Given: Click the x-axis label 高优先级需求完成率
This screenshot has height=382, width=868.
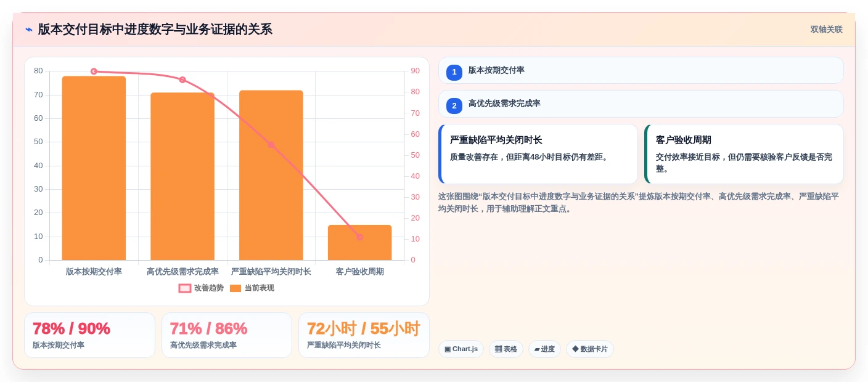Looking at the screenshot, I should (x=182, y=272).
